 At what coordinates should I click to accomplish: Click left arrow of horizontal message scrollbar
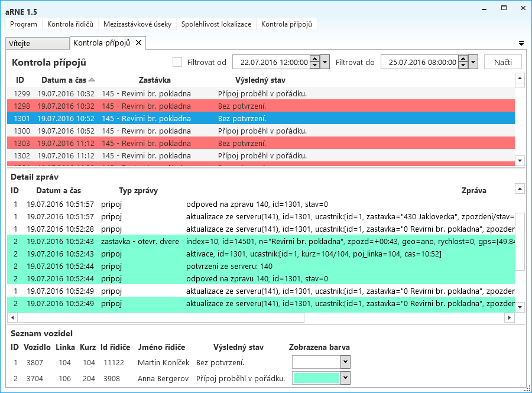(12, 318)
